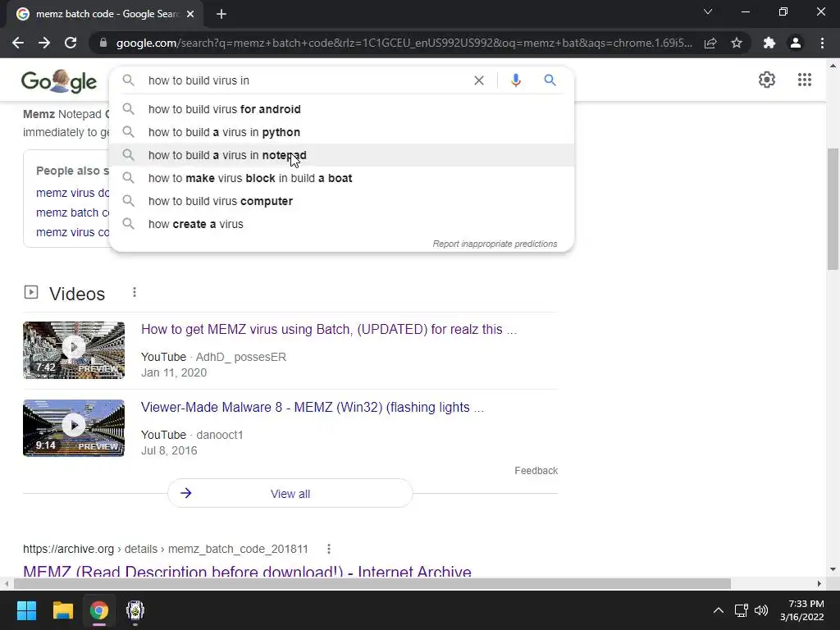Screen dimensions: 840x630
Task: Open the fourth taskbar app icon
Action: (135, 610)
